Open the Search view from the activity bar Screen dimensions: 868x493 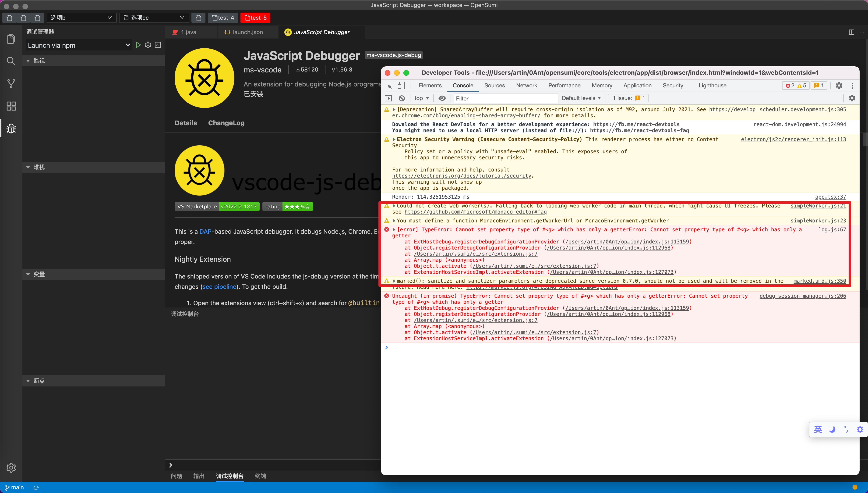pos(11,61)
